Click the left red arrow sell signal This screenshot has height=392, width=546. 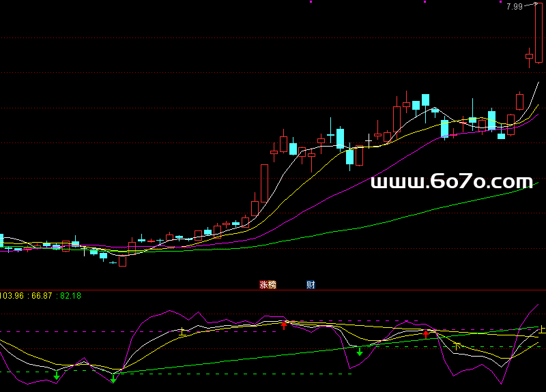tap(284, 325)
